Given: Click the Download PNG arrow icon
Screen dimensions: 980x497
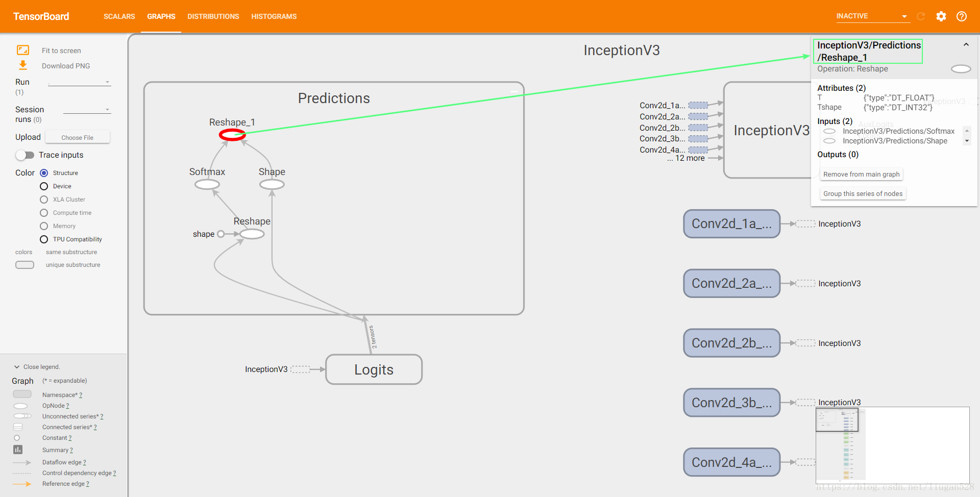Looking at the screenshot, I should coord(23,65).
